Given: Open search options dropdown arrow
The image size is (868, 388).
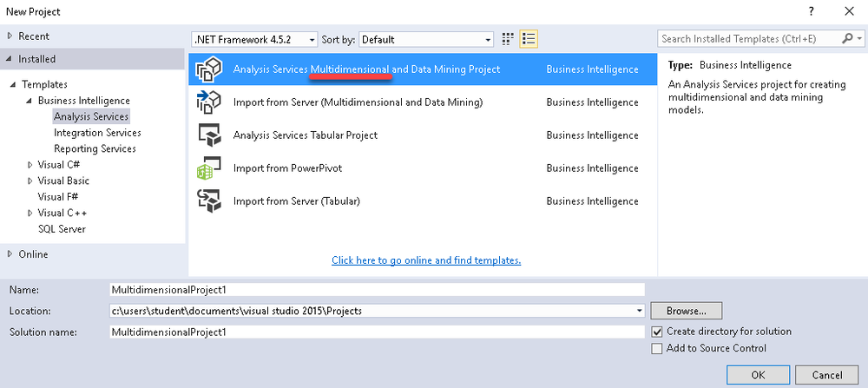Looking at the screenshot, I should click(859, 39).
